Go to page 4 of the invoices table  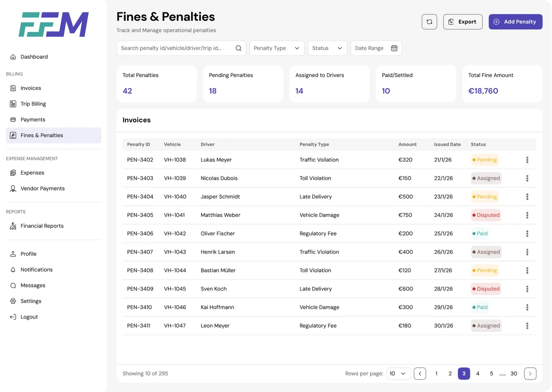pyautogui.click(x=477, y=373)
